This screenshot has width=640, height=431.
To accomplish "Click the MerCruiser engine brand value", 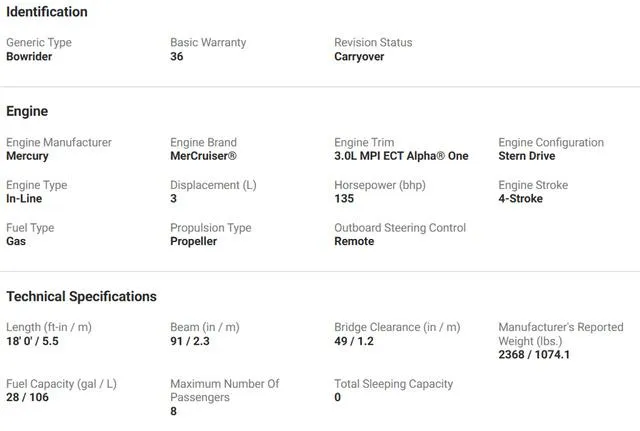I will pyautogui.click(x=203, y=156).
